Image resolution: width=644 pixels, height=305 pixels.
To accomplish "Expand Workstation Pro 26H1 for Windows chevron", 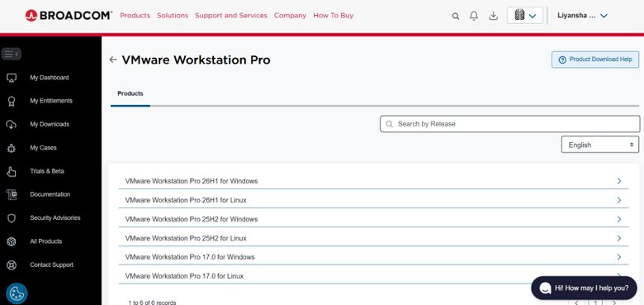I will point(619,181).
